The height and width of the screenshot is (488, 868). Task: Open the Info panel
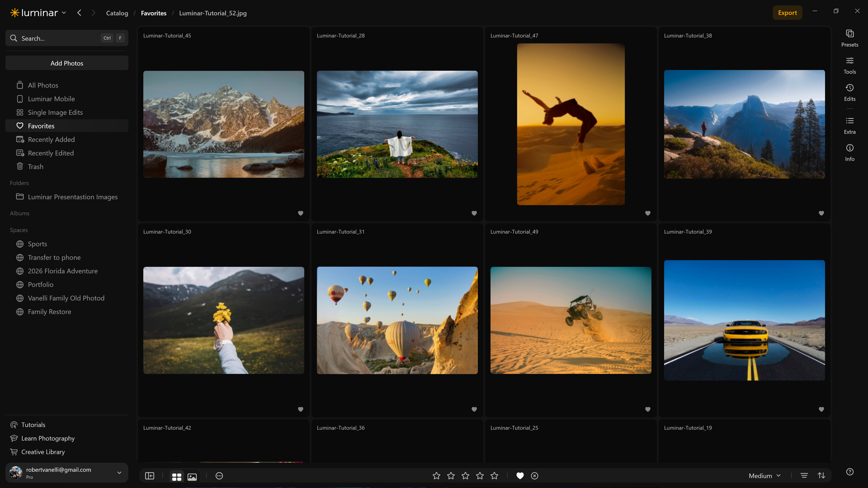point(849,153)
